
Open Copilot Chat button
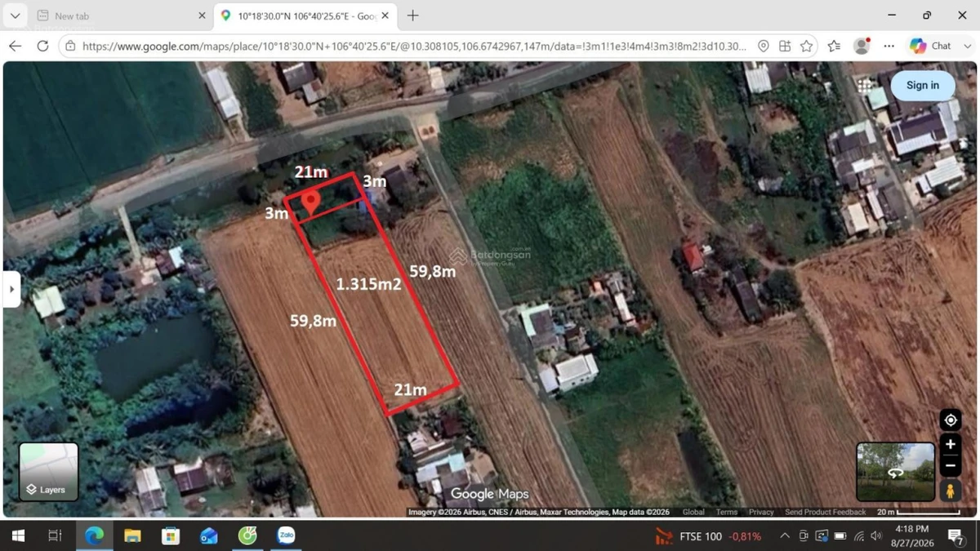pos(930,47)
